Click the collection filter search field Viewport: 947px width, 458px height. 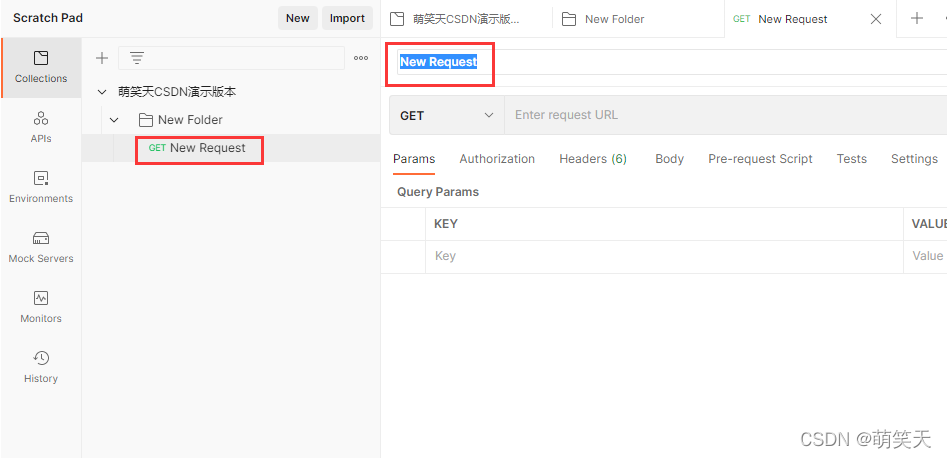[240, 58]
